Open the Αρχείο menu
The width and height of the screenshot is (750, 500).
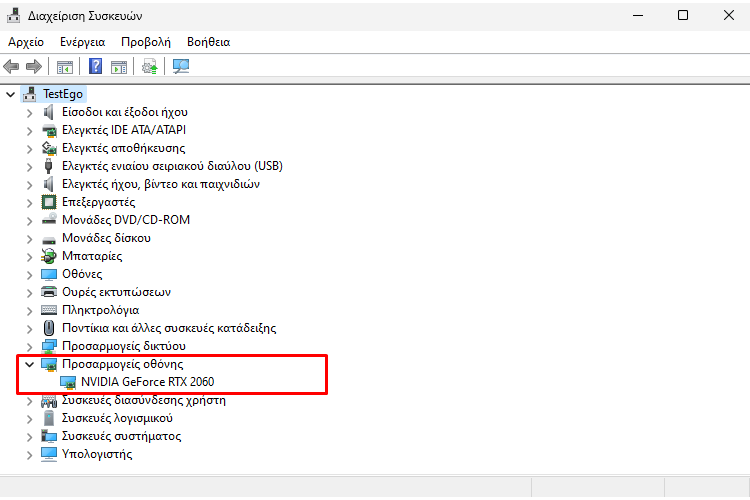click(x=26, y=42)
